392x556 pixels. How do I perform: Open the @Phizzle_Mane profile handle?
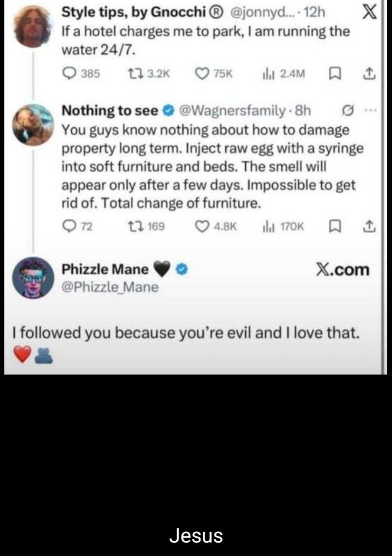pos(110,287)
